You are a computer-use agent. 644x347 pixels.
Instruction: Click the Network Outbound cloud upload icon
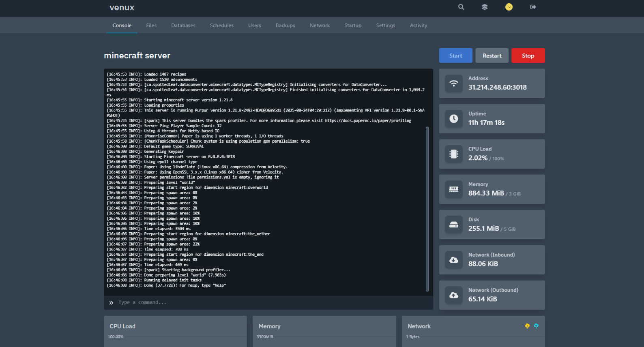[x=454, y=295]
